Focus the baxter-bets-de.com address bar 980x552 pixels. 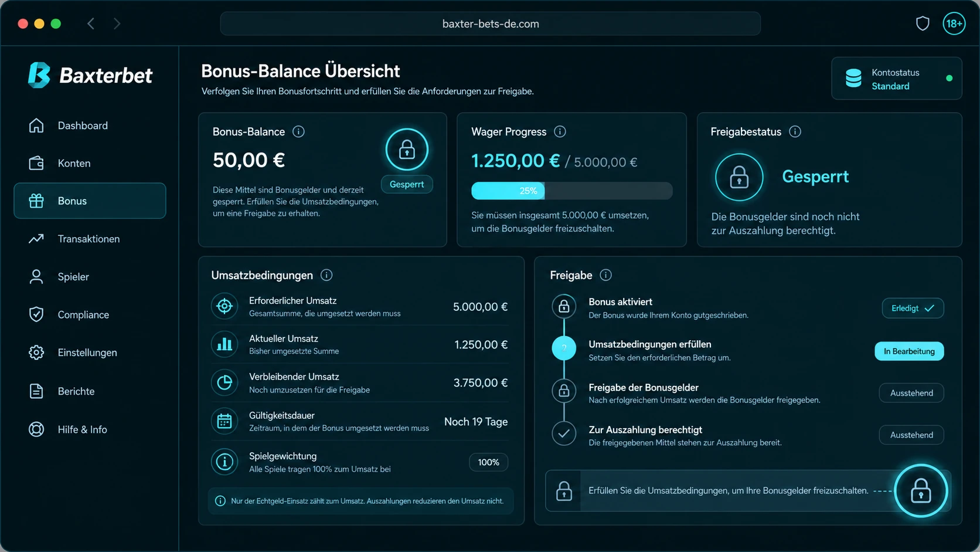pos(491,23)
